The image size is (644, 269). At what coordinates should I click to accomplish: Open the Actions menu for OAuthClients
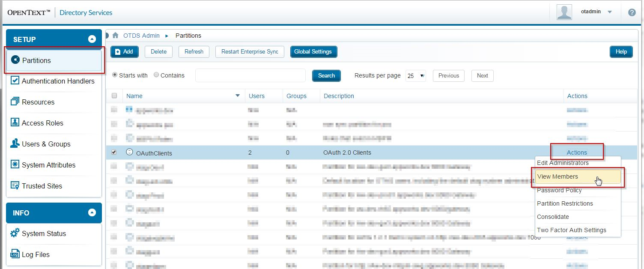click(x=577, y=152)
